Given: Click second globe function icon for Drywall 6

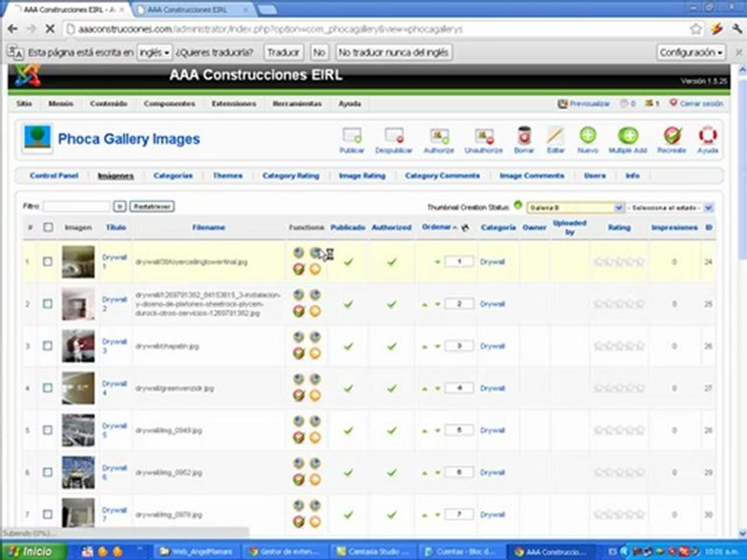Looking at the screenshot, I should [315, 463].
